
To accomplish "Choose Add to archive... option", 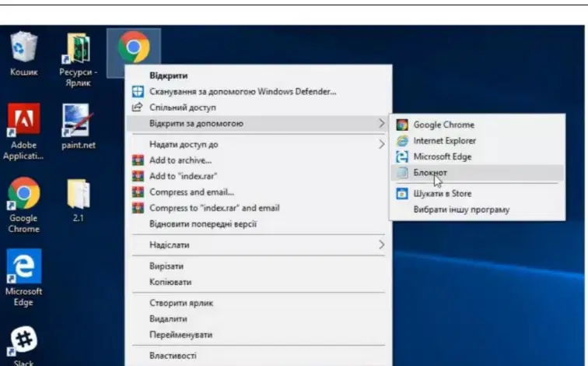I will click(180, 160).
